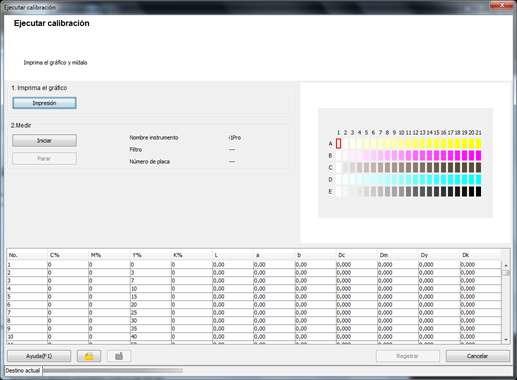Image resolution: width=517 pixels, height=380 pixels.
Task: Click the Impresión button
Action: coord(44,103)
